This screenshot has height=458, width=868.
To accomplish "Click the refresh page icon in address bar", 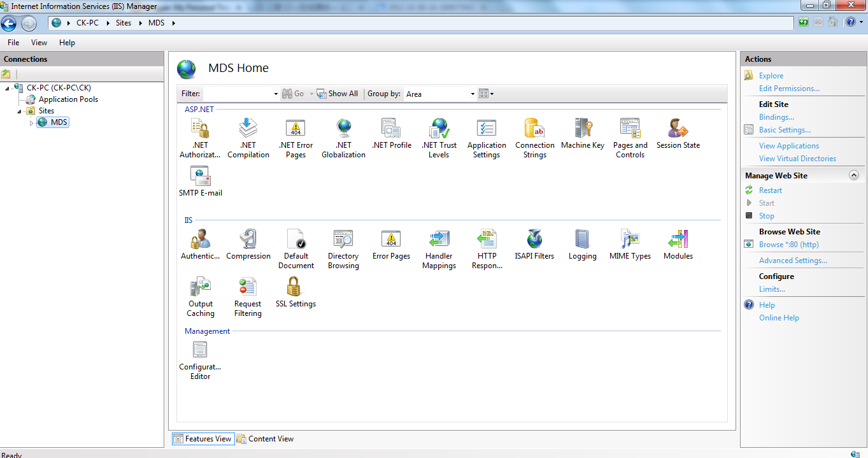I will (x=804, y=22).
